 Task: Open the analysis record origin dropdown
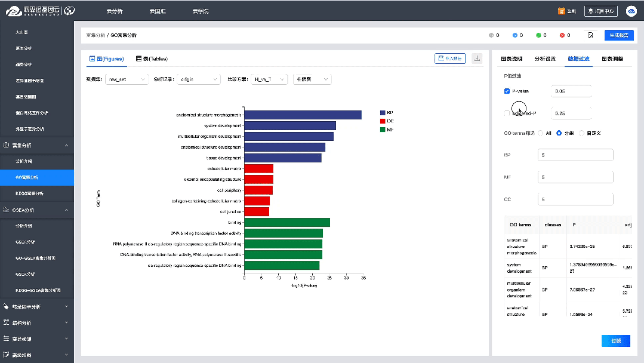199,79
